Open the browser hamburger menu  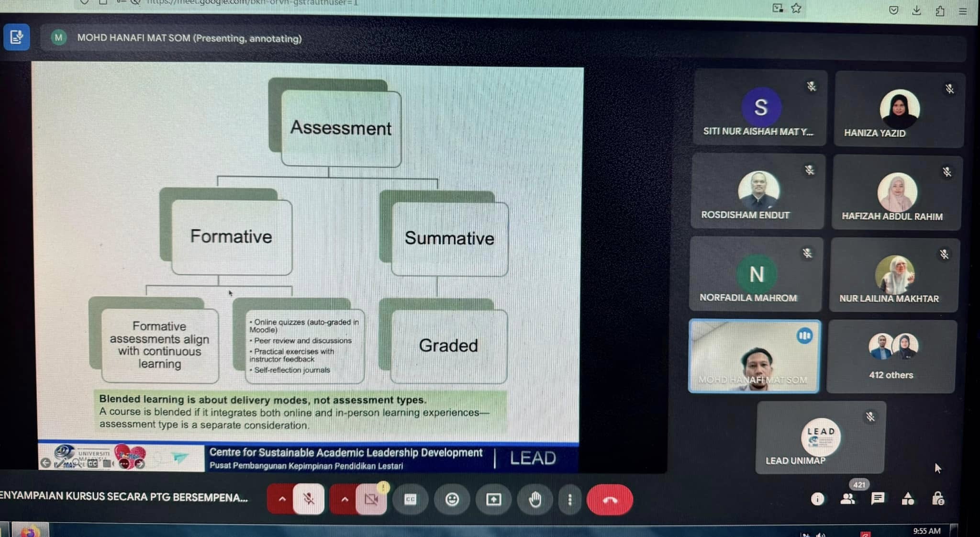[x=963, y=11]
